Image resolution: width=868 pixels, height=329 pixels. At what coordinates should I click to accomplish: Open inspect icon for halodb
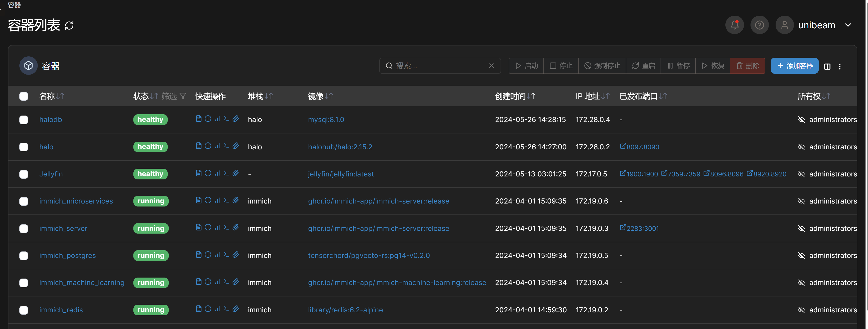pos(208,119)
